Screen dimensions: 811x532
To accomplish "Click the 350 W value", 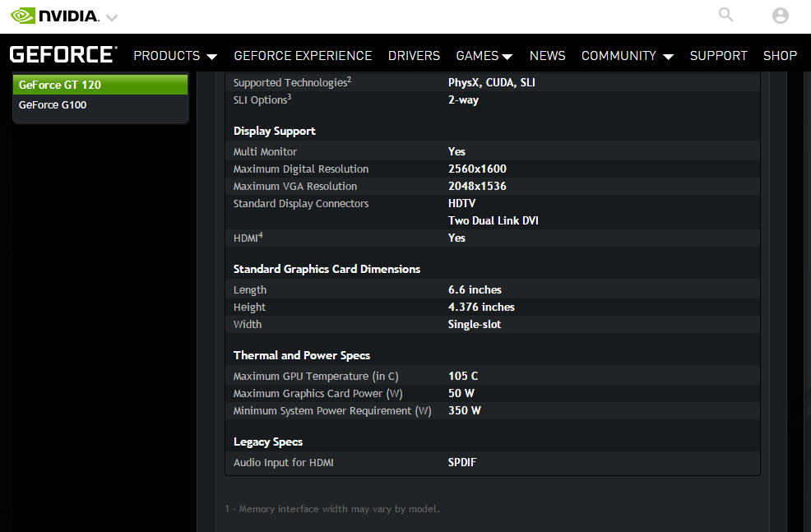I will [465, 410].
